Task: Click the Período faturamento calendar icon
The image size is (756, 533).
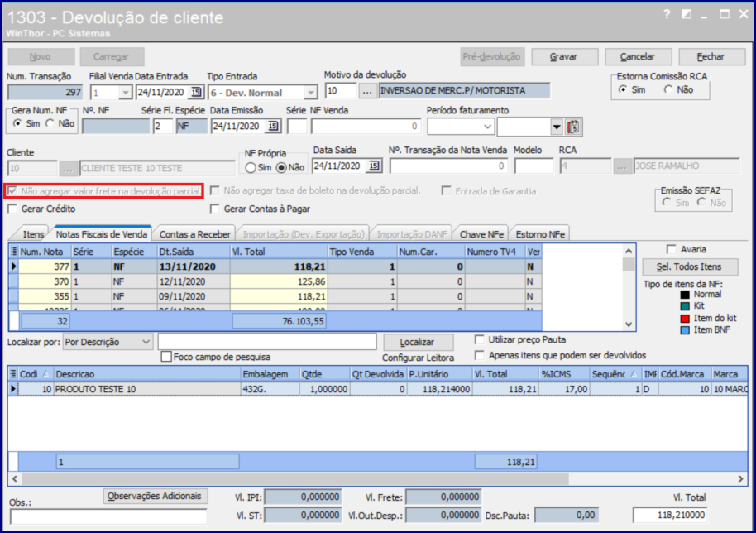Action: point(572,127)
